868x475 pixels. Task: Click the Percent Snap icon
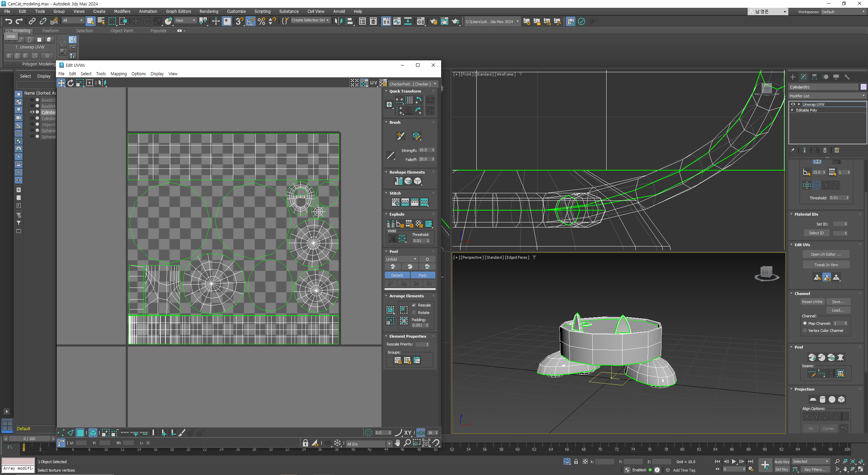pos(261,21)
